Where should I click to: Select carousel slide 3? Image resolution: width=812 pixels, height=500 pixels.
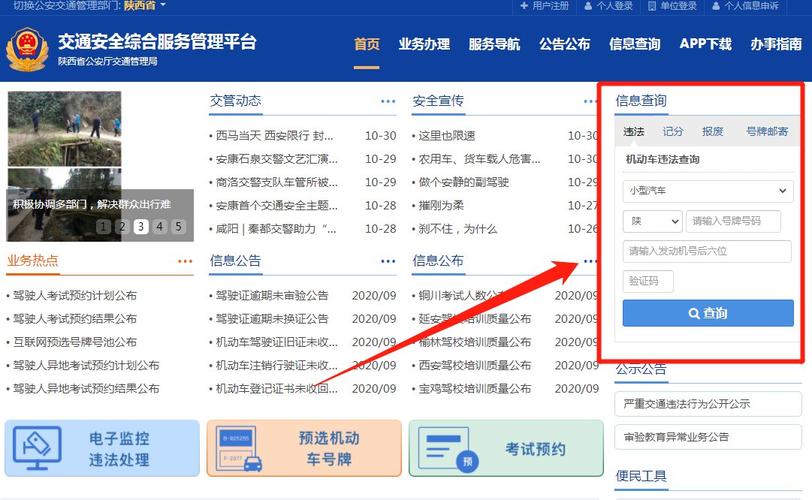point(141,227)
